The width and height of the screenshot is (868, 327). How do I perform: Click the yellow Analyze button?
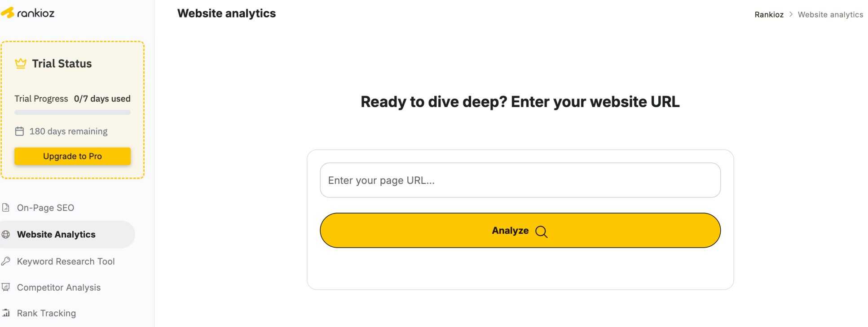[x=520, y=230]
